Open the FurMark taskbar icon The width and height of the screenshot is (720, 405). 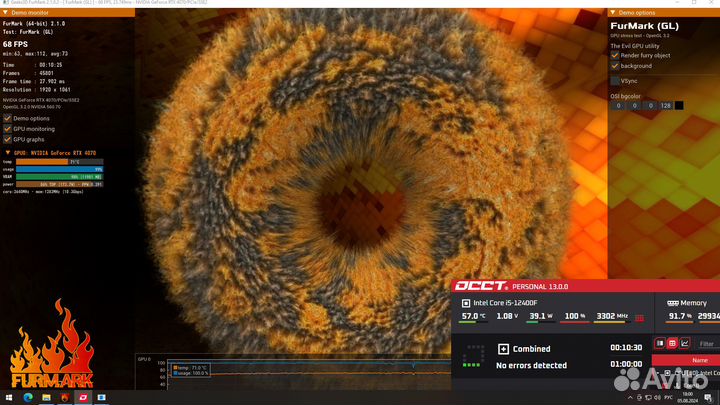click(x=64, y=396)
